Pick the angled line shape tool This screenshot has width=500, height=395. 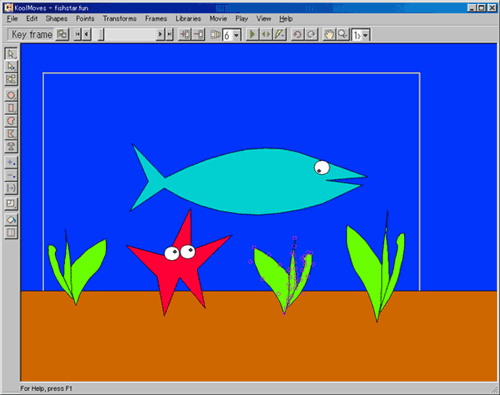tap(11, 134)
